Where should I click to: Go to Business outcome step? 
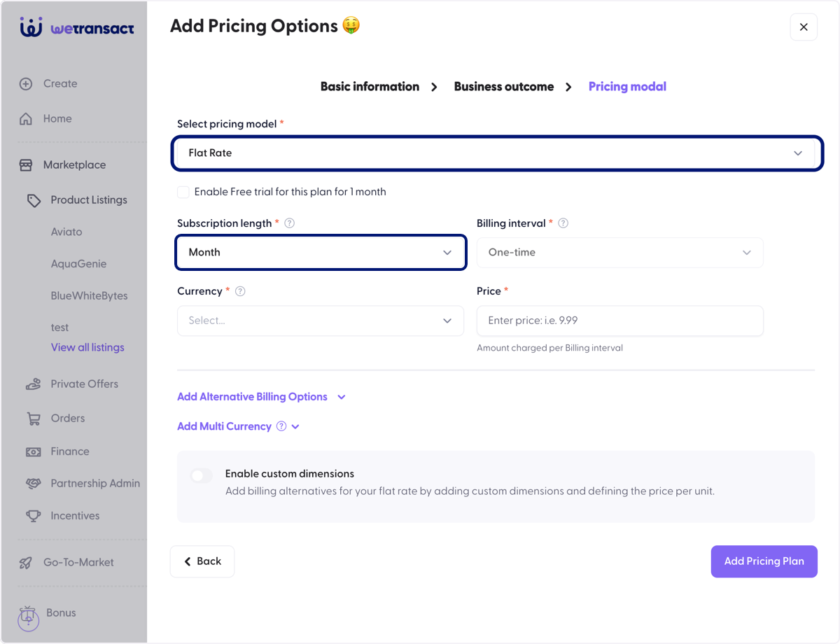pyautogui.click(x=504, y=87)
